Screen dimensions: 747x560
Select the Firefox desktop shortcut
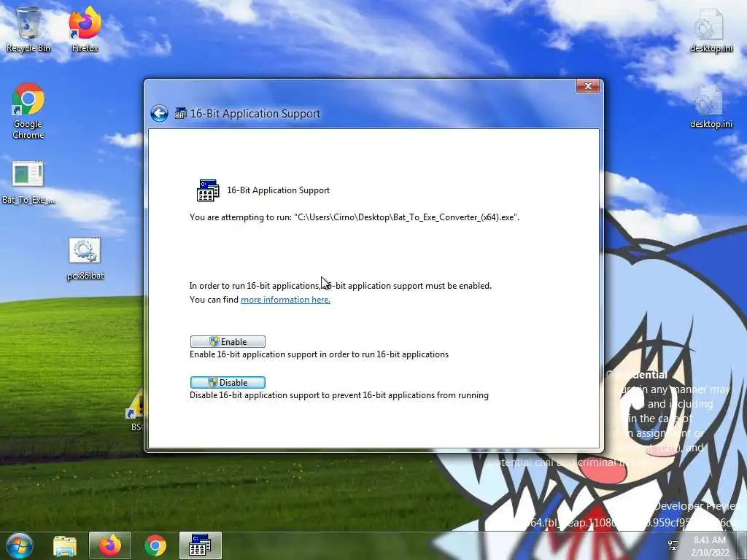85,29
